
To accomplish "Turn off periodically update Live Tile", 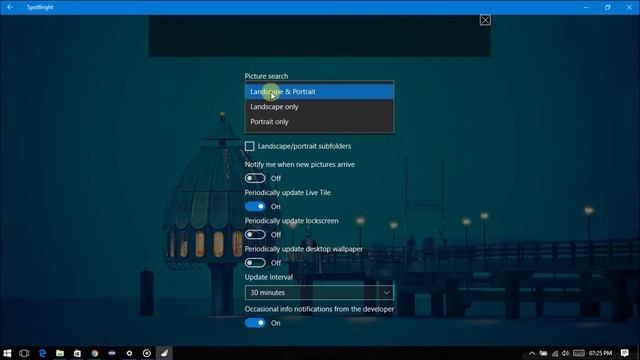I will (255, 207).
